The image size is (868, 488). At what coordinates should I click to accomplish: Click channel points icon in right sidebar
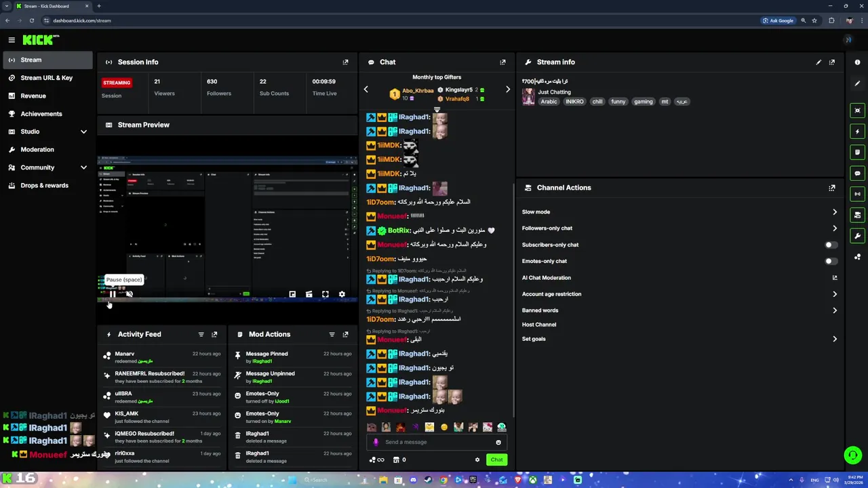click(x=858, y=257)
